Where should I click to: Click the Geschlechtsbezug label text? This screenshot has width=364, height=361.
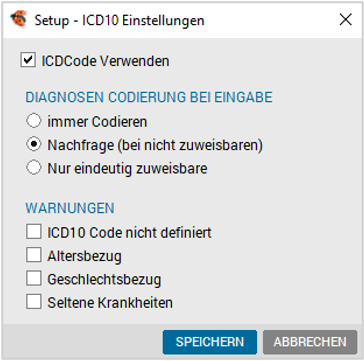104,280
